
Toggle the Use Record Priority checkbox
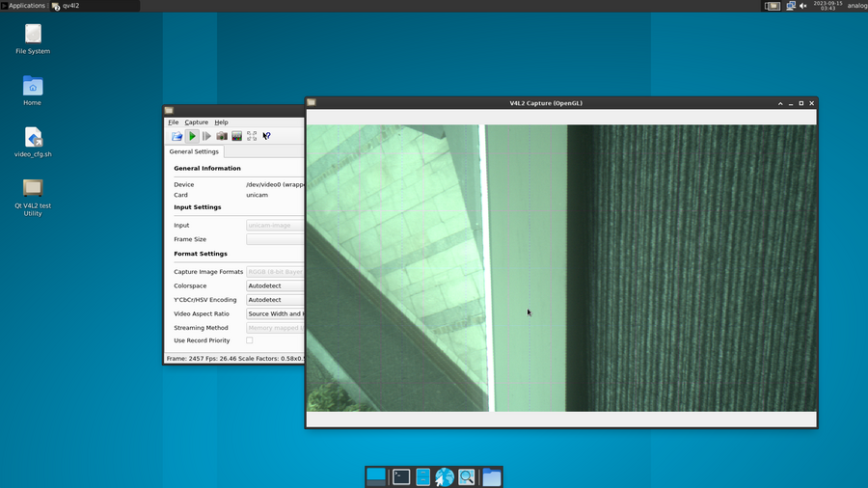(250, 340)
